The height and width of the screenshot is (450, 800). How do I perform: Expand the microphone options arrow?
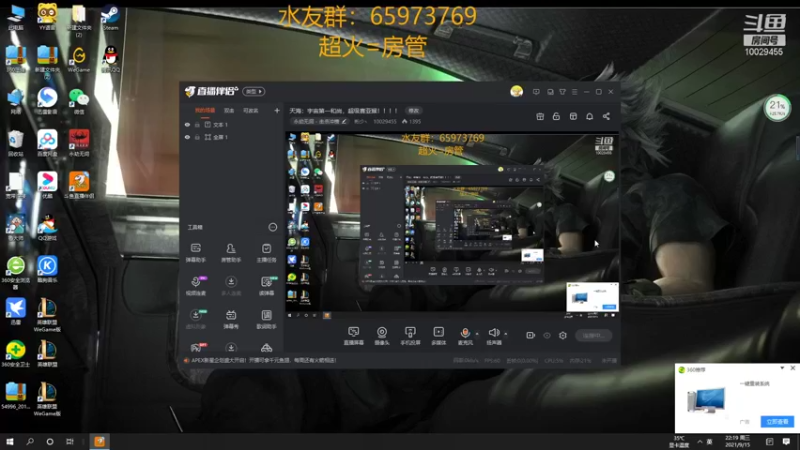coord(477,334)
